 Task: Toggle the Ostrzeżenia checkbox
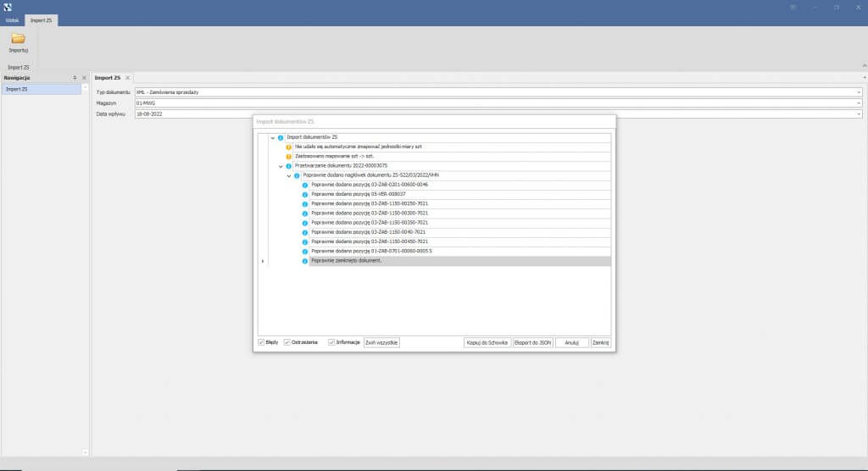pyautogui.click(x=287, y=342)
